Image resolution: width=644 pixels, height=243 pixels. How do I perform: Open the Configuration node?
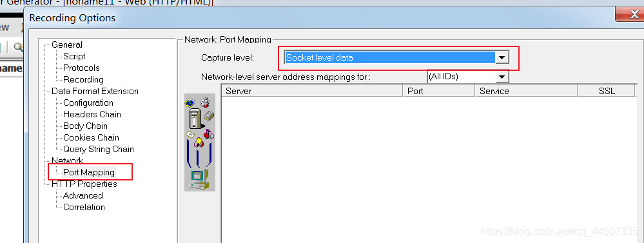[x=88, y=102]
